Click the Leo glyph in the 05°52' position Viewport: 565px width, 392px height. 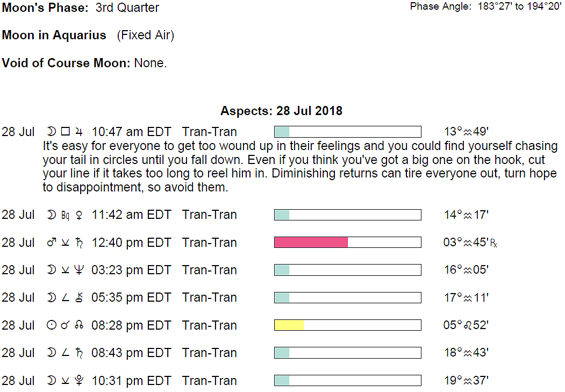coord(469,326)
